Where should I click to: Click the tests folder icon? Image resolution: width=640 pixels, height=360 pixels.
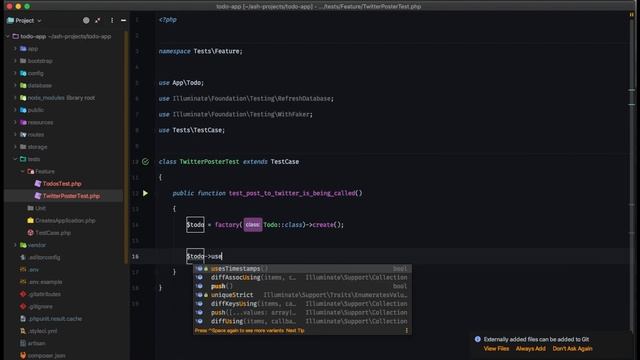[23, 159]
